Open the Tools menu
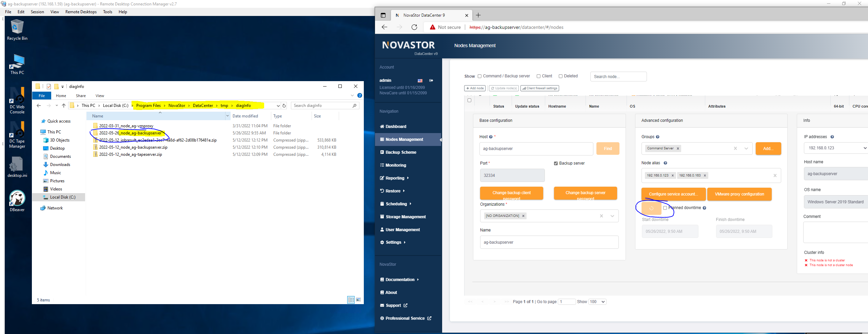 [x=107, y=12]
